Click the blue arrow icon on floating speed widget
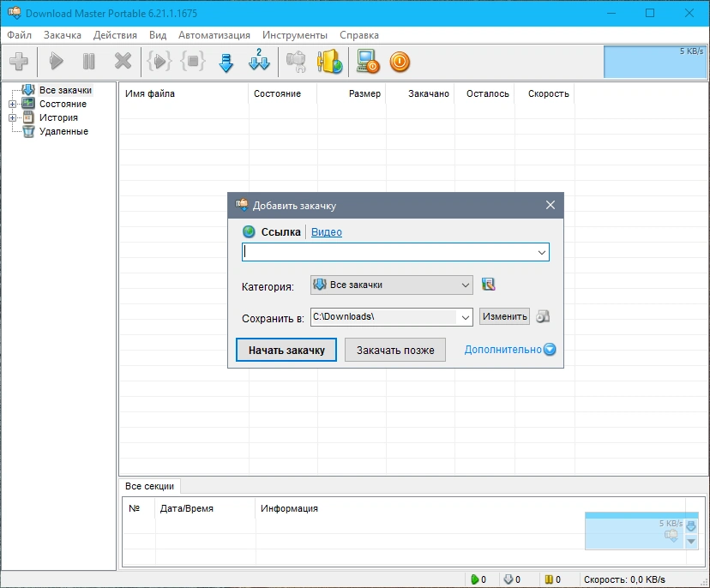 (691, 526)
